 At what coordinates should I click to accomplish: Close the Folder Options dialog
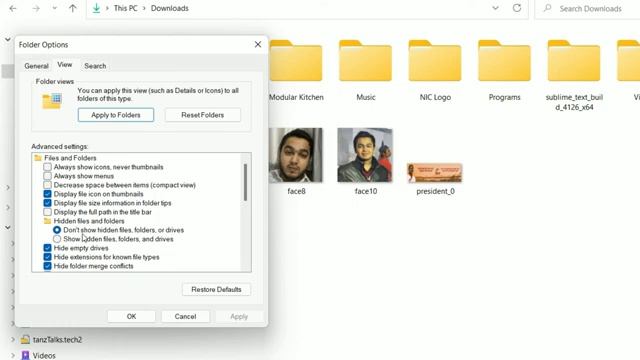pos(258,44)
